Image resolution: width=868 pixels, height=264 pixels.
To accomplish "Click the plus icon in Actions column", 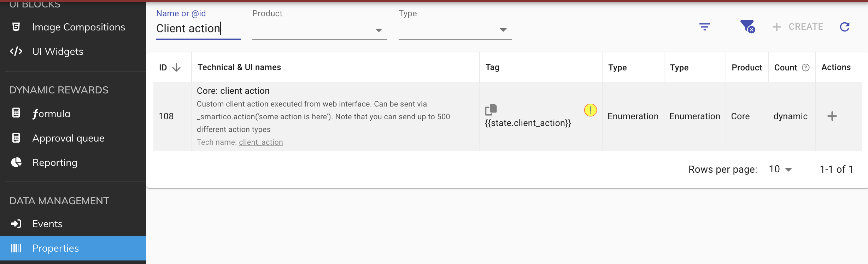I will pyautogui.click(x=832, y=116).
